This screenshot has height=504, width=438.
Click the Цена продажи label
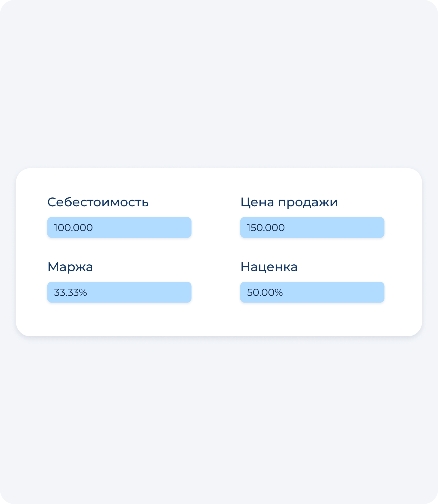tap(289, 202)
